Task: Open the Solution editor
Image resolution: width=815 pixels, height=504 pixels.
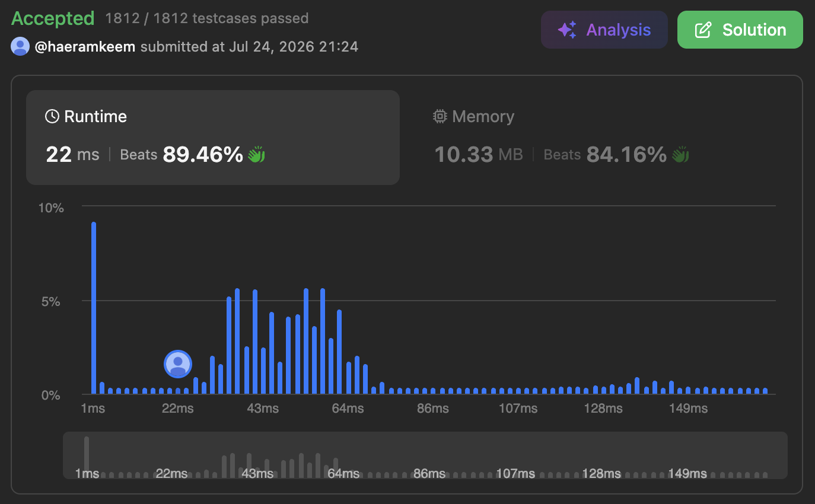Action: tap(740, 30)
